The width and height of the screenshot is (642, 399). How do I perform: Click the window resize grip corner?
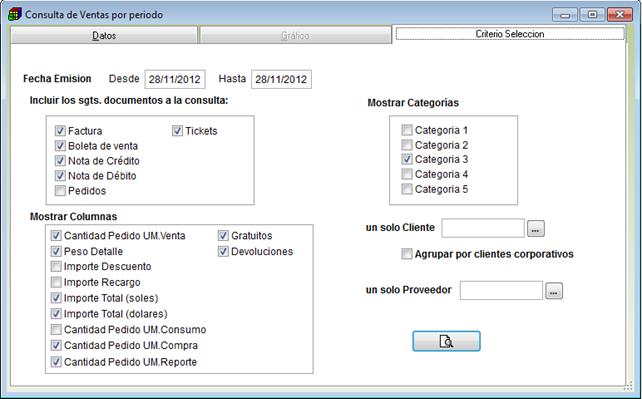(628, 386)
